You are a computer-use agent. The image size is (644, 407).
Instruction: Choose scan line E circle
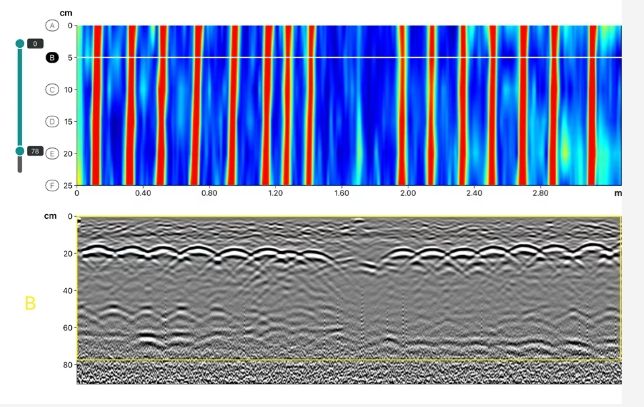point(52,153)
